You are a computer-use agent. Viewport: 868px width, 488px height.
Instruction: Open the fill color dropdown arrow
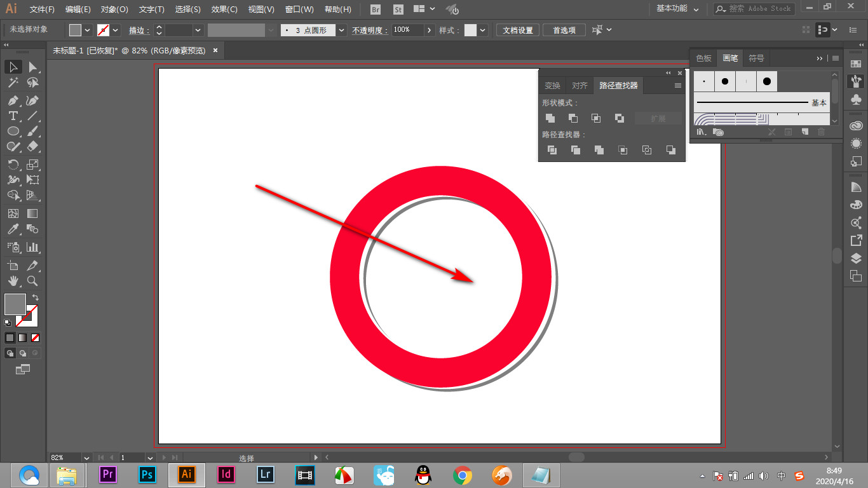(88, 30)
